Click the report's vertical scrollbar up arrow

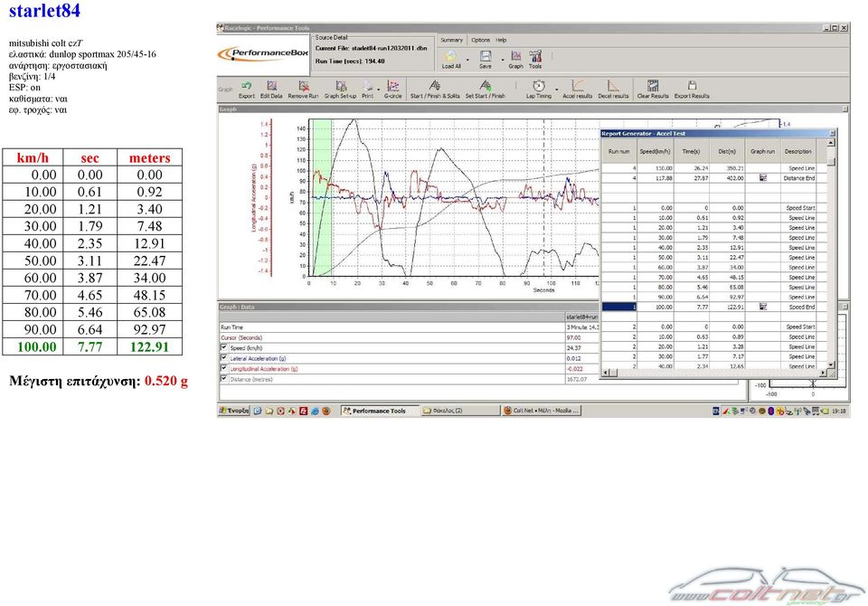831,143
